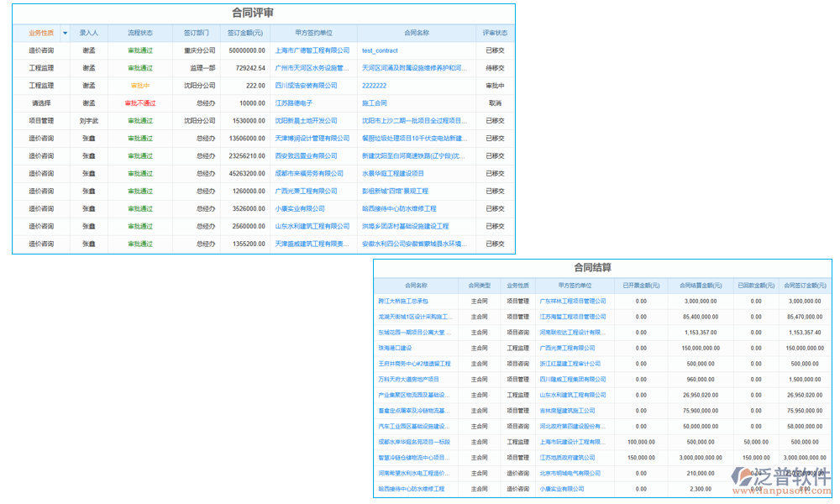Open the test_contract contract link

pyautogui.click(x=380, y=51)
